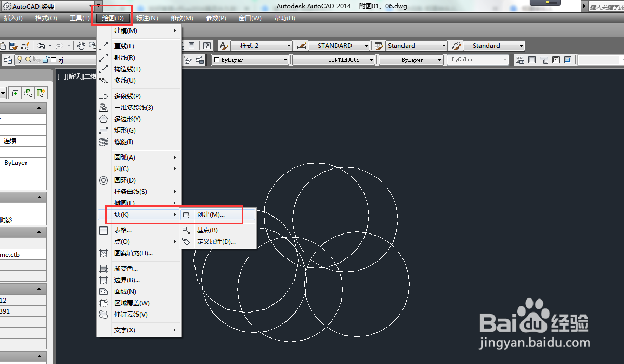The image size is (624, 364).
Task: Open the ByLayer lineweight dropdown
Action: click(411, 60)
